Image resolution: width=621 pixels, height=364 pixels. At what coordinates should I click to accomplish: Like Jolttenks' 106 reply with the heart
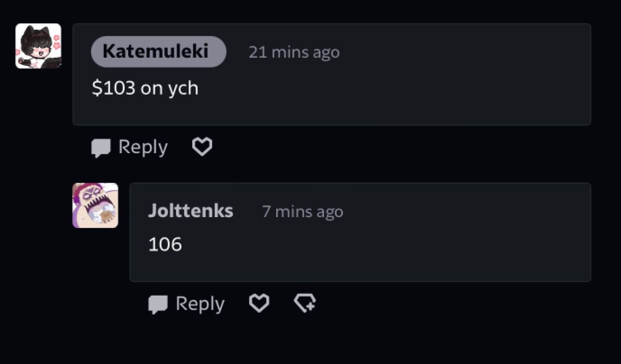tap(259, 303)
